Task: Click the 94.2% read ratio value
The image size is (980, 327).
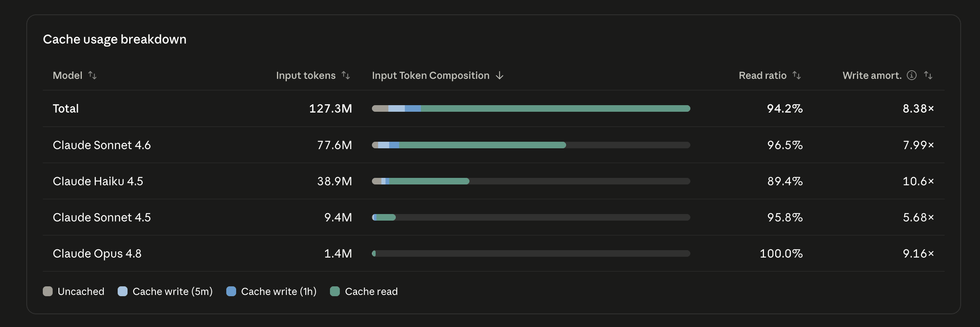Action: pyautogui.click(x=785, y=108)
